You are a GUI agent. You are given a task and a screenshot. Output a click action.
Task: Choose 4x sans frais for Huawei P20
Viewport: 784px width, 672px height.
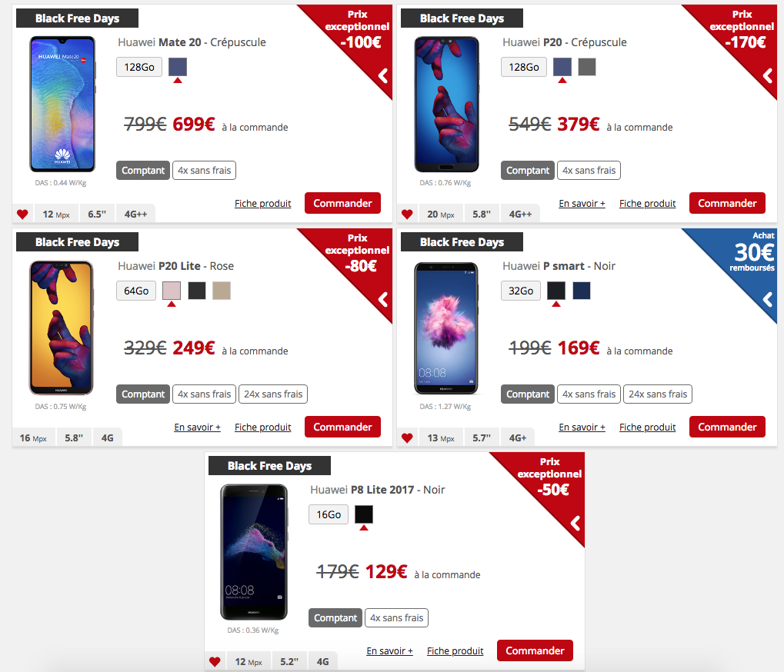pos(589,171)
